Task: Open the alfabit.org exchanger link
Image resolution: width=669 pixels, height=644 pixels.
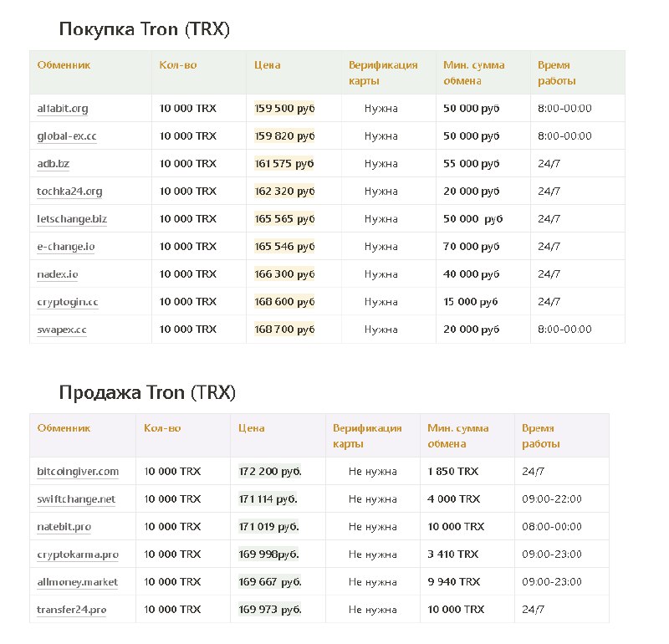Action: (62, 109)
